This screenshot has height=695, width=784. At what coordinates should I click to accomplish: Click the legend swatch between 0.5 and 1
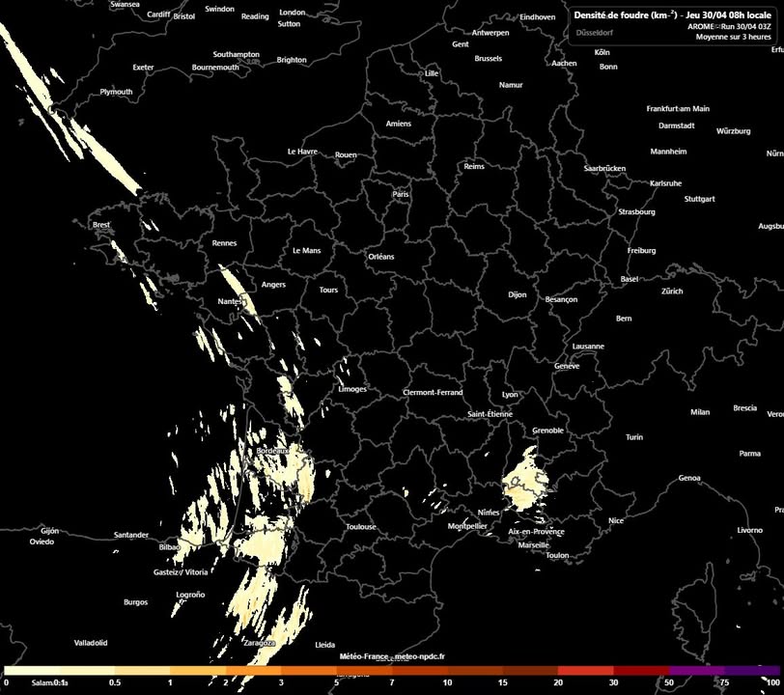[142, 669]
